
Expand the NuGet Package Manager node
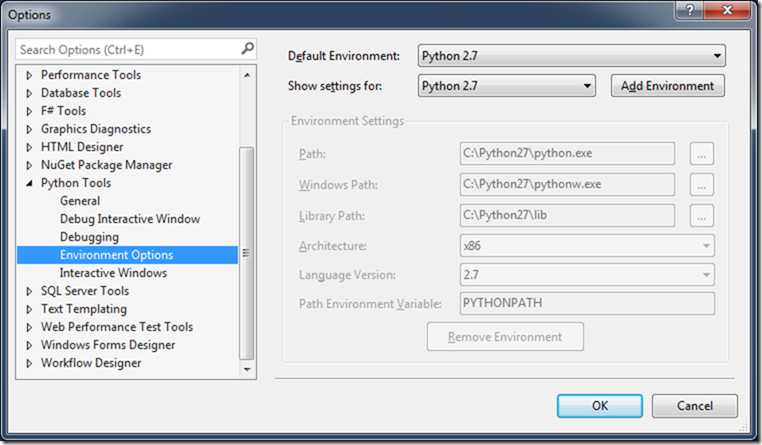click(29, 165)
